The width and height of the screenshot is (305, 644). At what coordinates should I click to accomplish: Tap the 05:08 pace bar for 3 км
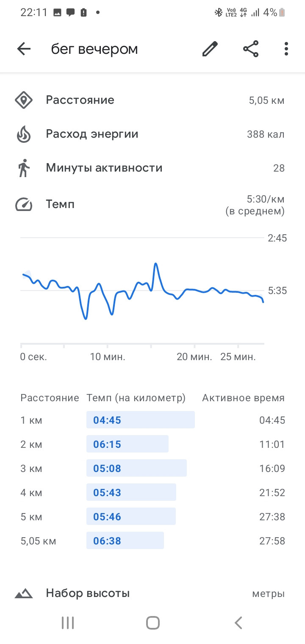tap(136, 468)
